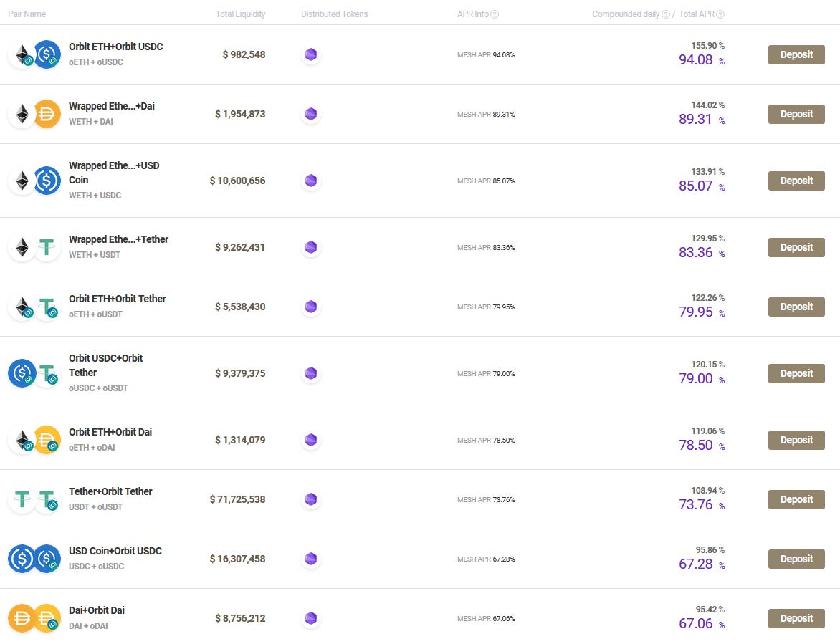The width and height of the screenshot is (840, 644).
Task: Click the 155.90 % compounded daily value
Action: 707,46
